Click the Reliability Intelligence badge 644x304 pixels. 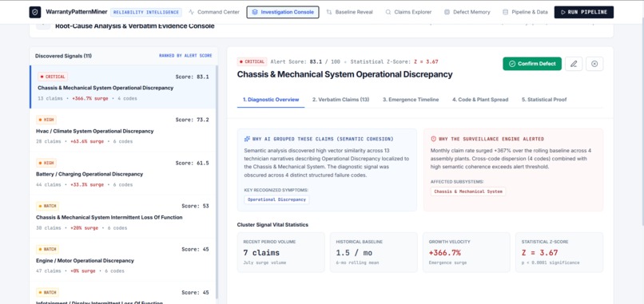146,12
